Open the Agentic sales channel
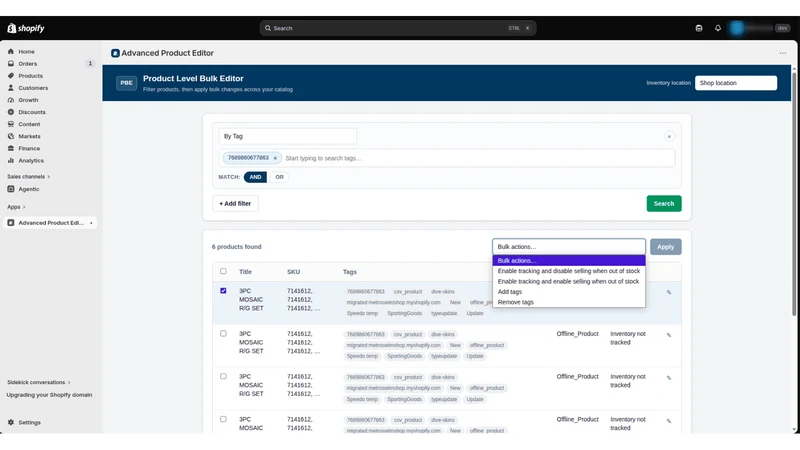 tap(29, 189)
